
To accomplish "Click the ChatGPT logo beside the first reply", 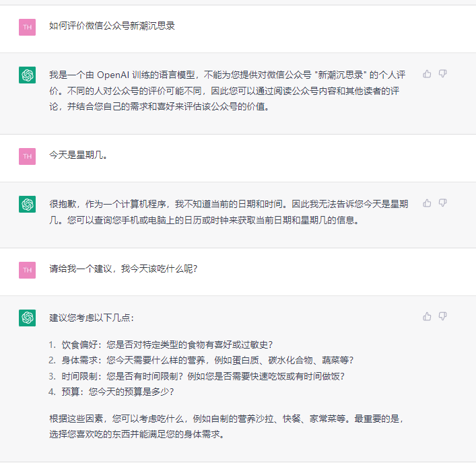I will (28, 75).
